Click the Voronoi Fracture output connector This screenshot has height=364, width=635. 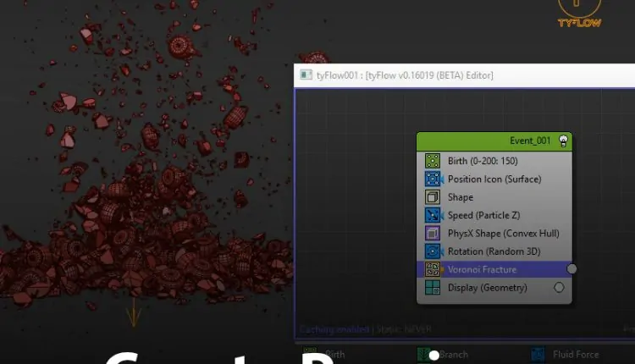(x=572, y=269)
